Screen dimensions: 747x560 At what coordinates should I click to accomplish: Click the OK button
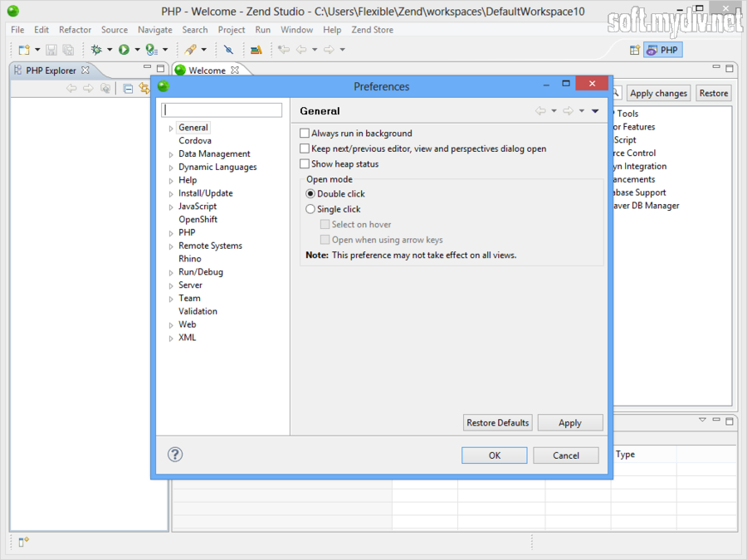[494, 455]
